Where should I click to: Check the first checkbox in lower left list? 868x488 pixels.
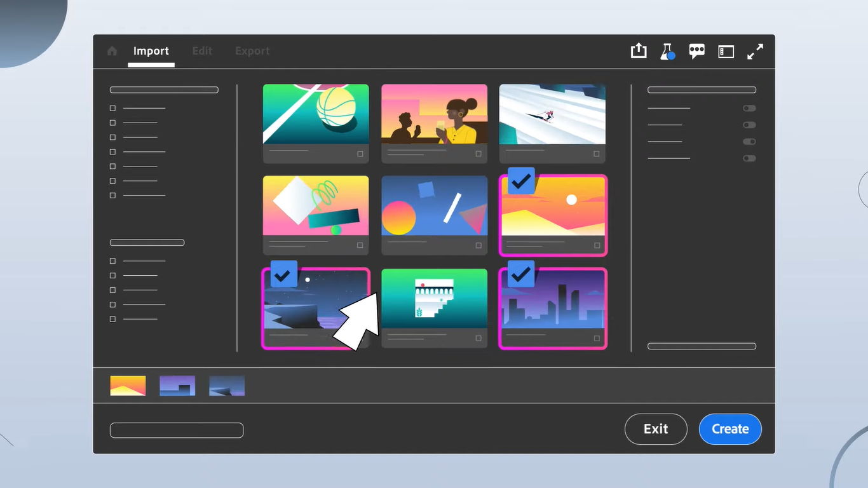[x=112, y=261]
